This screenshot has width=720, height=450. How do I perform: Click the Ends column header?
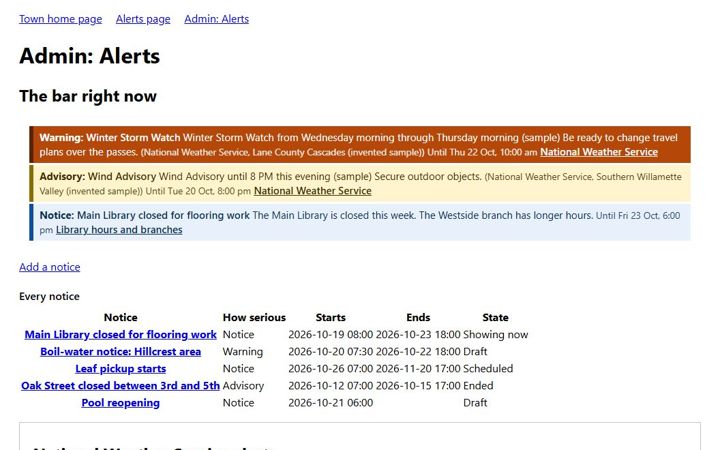(418, 317)
